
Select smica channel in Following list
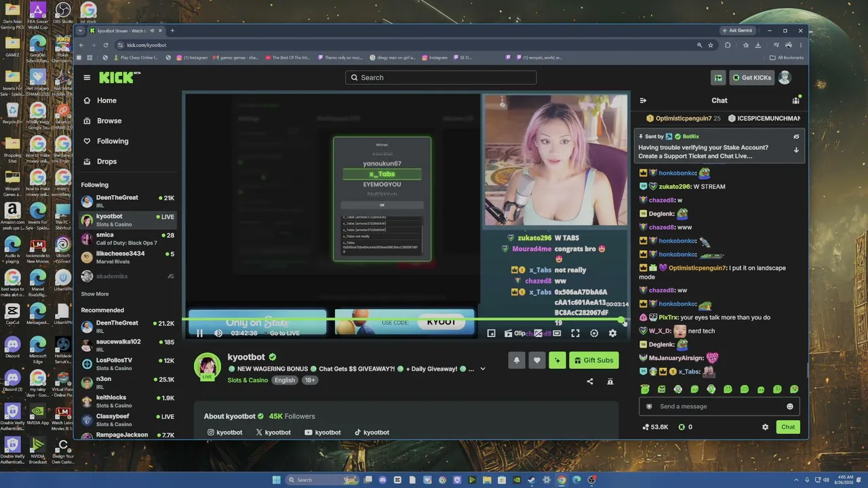point(127,239)
